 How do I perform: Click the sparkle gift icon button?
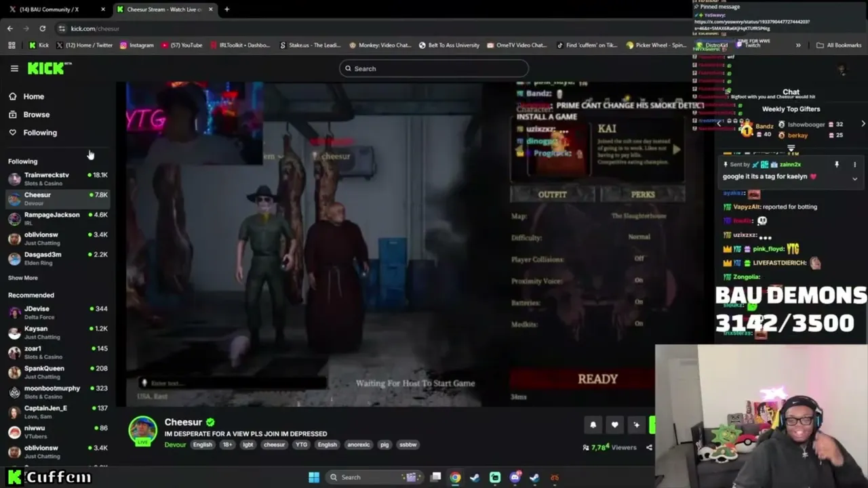tap(636, 425)
